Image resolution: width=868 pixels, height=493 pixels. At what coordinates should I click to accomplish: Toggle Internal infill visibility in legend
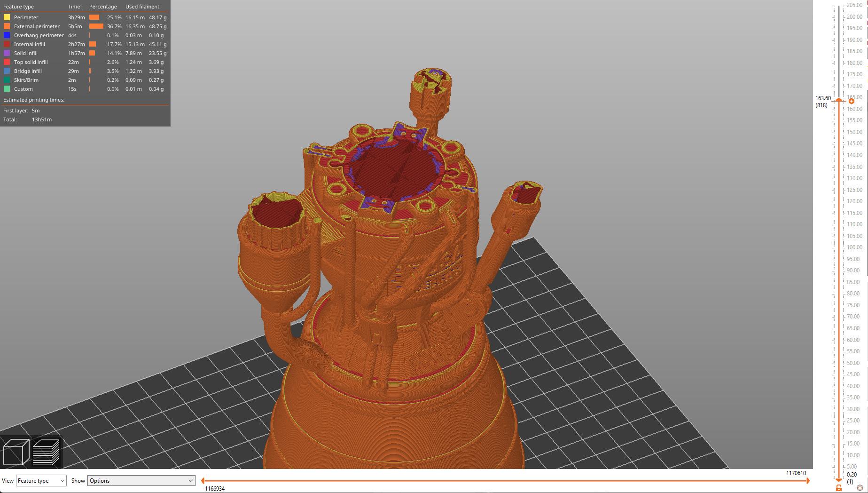click(x=29, y=44)
